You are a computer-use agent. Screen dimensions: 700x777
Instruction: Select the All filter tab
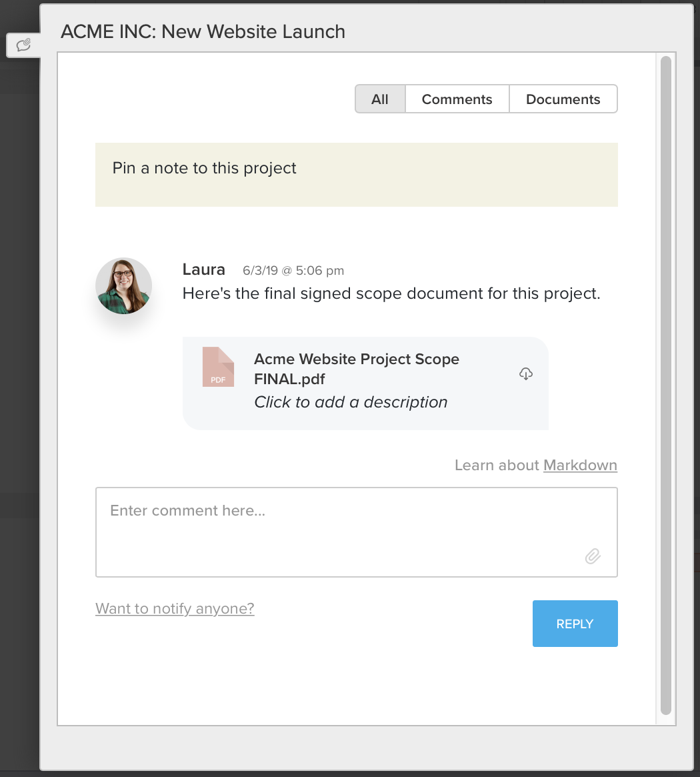pyautogui.click(x=380, y=99)
